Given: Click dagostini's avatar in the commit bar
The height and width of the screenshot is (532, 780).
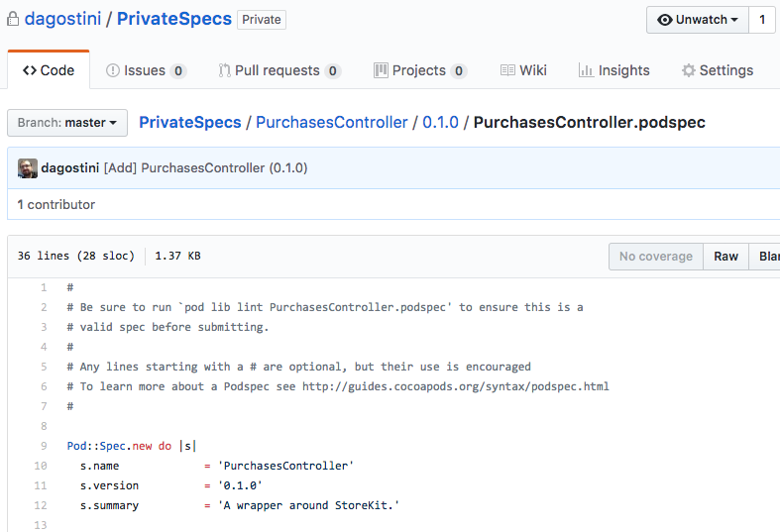Looking at the screenshot, I should 28,168.
